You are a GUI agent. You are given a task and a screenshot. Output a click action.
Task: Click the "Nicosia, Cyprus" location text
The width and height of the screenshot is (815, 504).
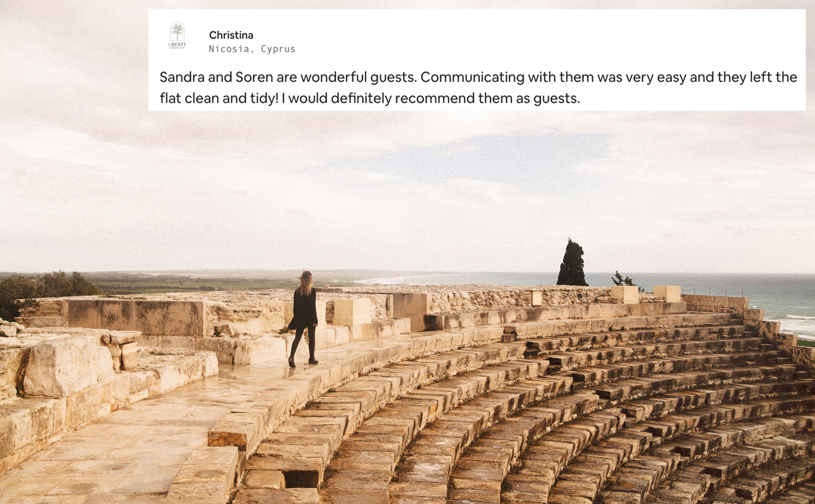coord(252,49)
